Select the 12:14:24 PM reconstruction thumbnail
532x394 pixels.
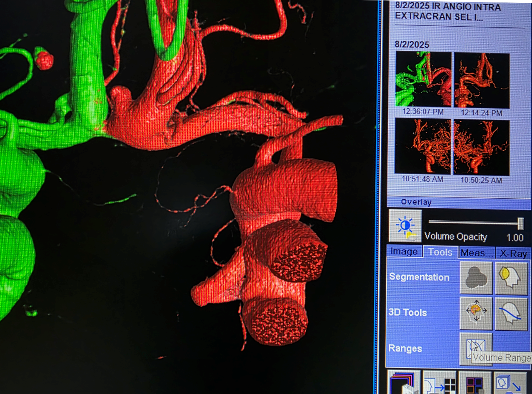click(482, 80)
